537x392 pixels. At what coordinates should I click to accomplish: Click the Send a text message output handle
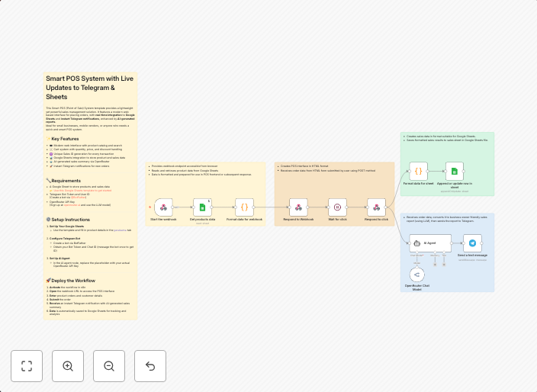coord(481,243)
